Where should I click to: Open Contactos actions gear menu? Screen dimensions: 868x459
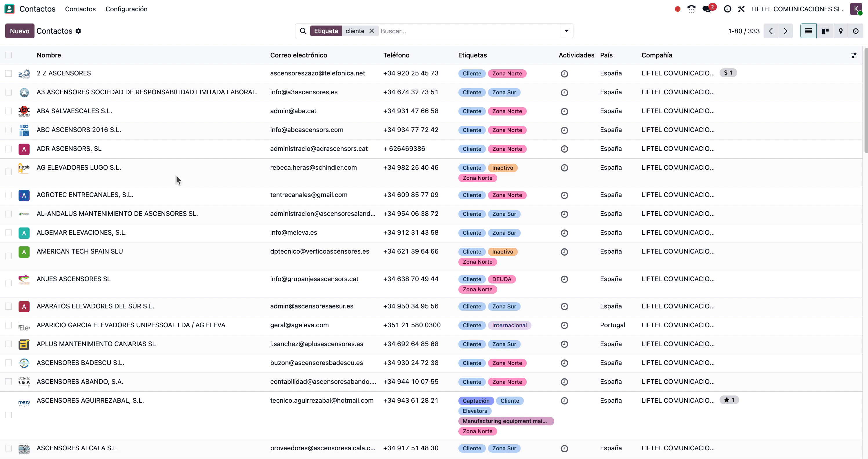[x=79, y=31]
